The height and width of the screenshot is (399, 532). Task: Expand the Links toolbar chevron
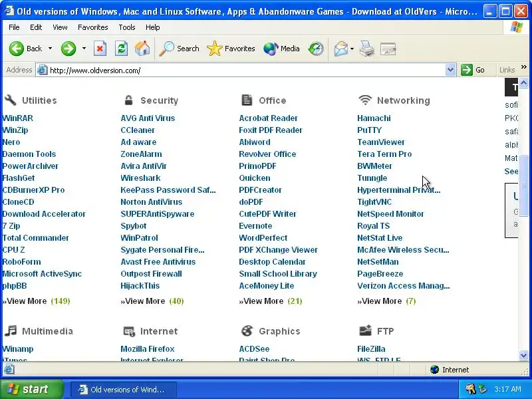coord(524,67)
